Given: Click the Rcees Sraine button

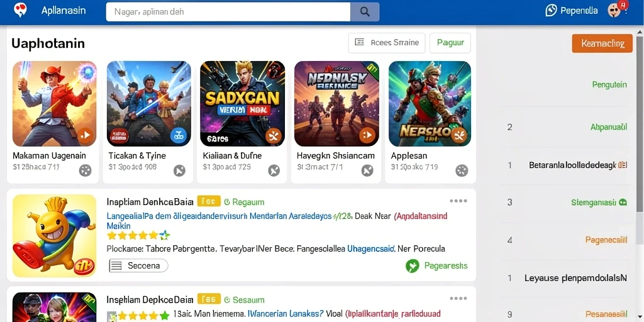Looking at the screenshot, I should (x=387, y=43).
